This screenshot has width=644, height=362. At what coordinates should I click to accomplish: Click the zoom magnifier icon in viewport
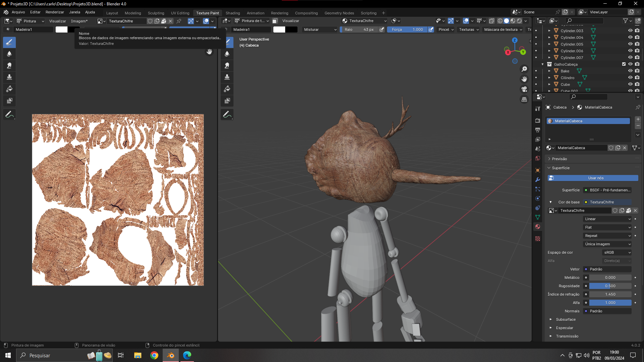click(x=524, y=69)
